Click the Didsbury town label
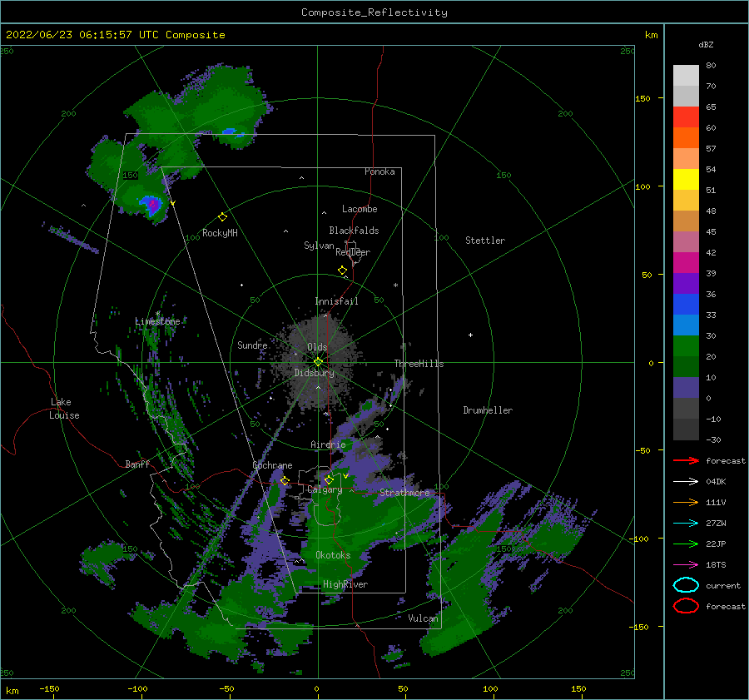Image resolution: width=749 pixels, height=700 pixels. pyautogui.click(x=315, y=373)
